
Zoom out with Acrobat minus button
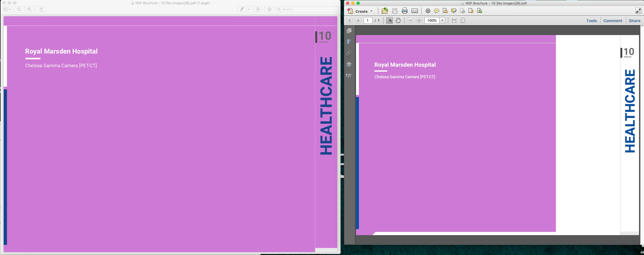coord(410,20)
